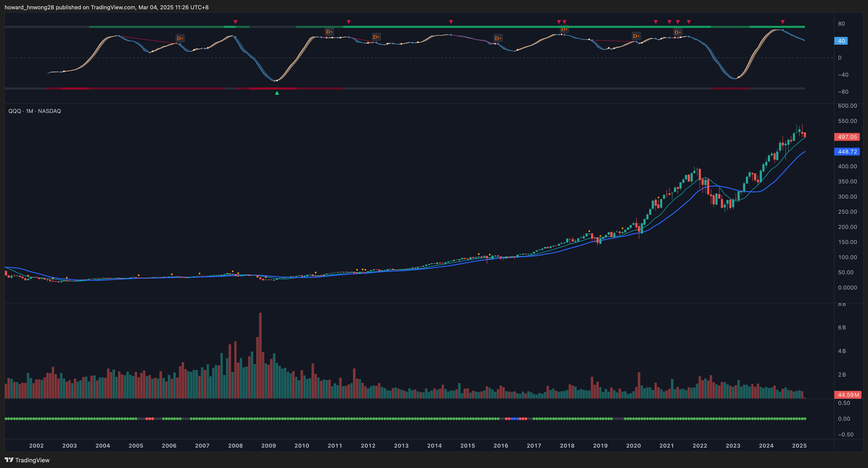Screen dimensions: 868x468
Task: Click the 2005 label on the time axis
Action: [x=136, y=445]
